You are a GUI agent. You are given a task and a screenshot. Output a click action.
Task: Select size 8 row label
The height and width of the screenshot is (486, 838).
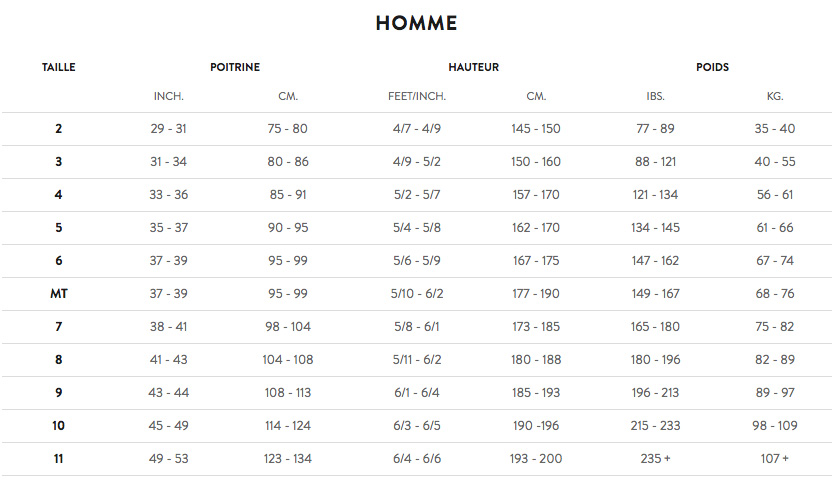tap(59, 360)
